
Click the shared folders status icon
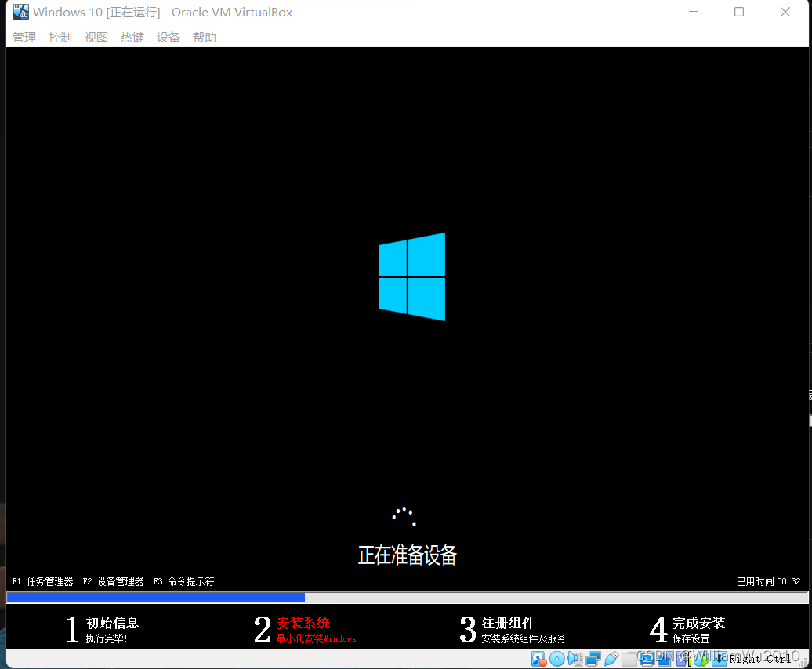click(x=629, y=659)
